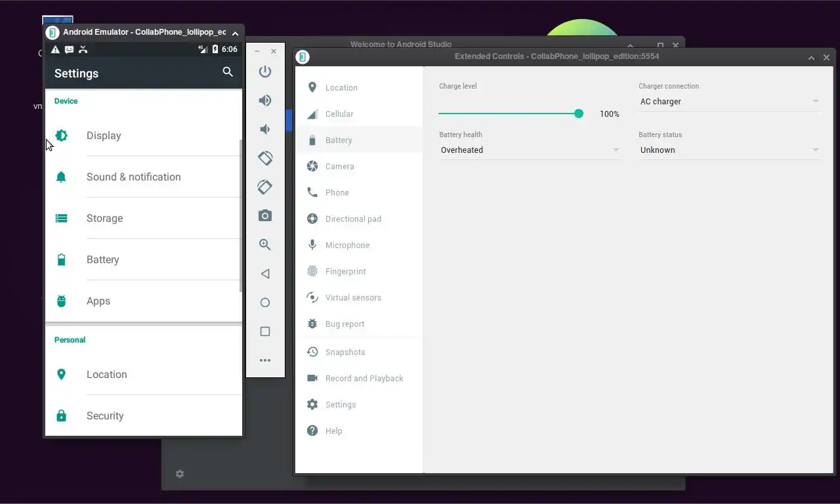The width and height of the screenshot is (840, 504).
Task: Click the Extended Controls window app icon
Action: point(303,57)
